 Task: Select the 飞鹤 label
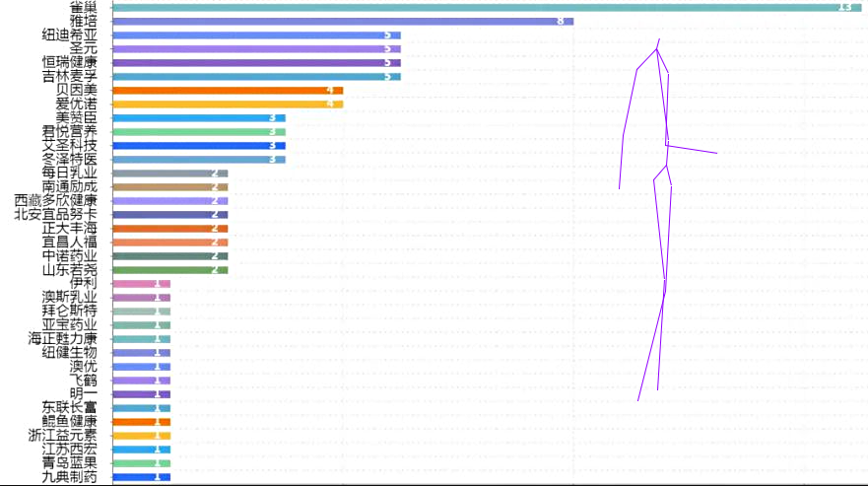[83, 381]
